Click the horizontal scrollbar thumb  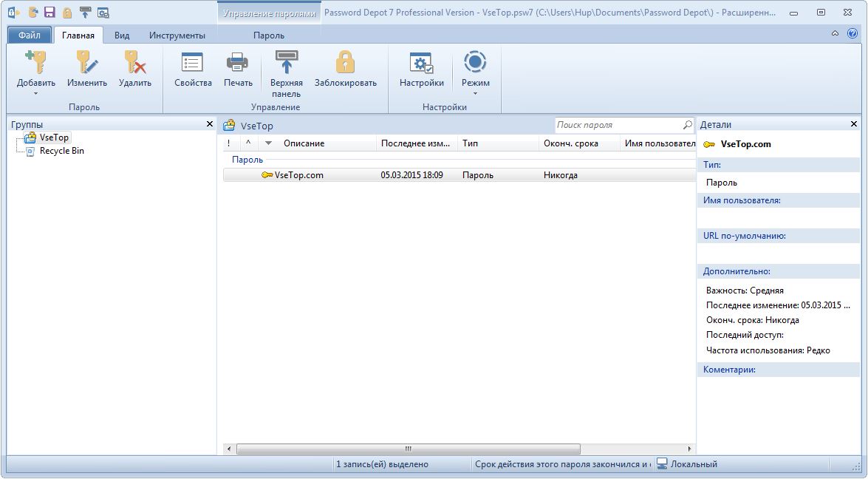tap(408, 449)
